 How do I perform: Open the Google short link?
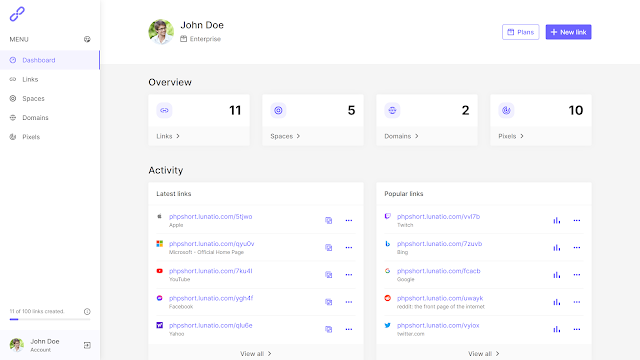(x=439, y=271)
